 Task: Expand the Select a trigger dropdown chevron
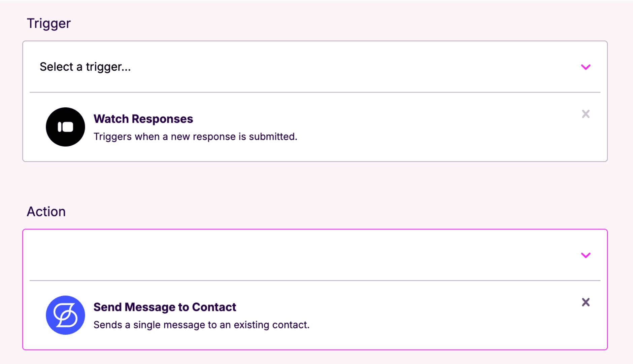pos(586,67)
